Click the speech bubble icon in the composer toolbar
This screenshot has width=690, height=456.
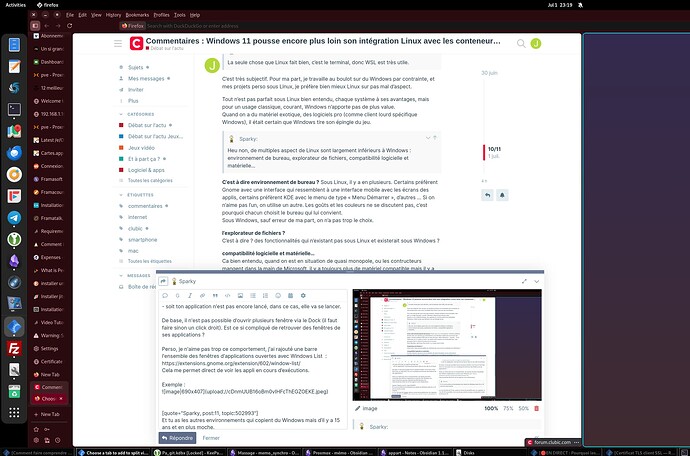(x=165, y=295)
